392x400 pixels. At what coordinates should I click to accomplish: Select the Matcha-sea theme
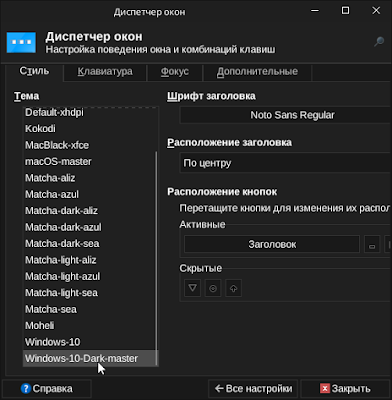point(90,309)
